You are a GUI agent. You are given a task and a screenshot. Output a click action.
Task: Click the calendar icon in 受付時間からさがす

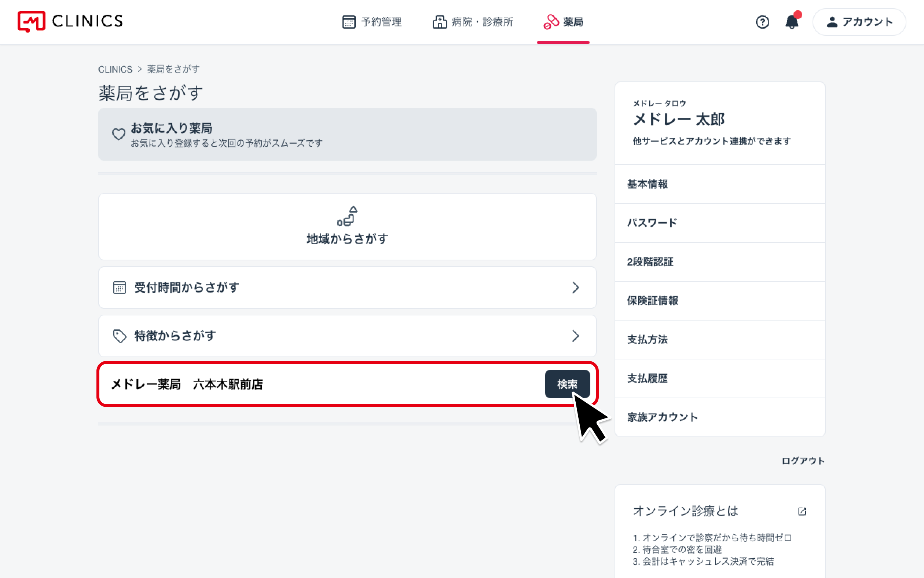click(x=119, y=288)
